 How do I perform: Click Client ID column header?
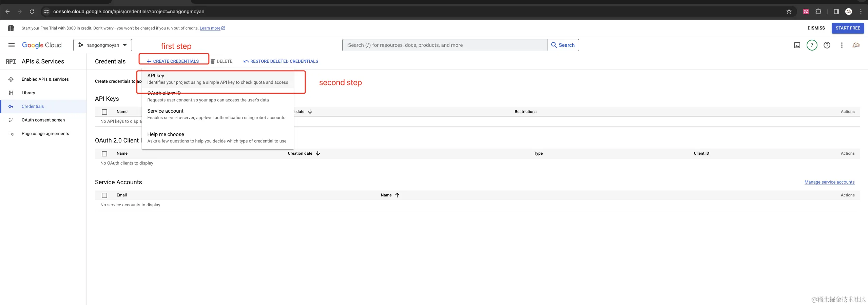click(701, 153)
